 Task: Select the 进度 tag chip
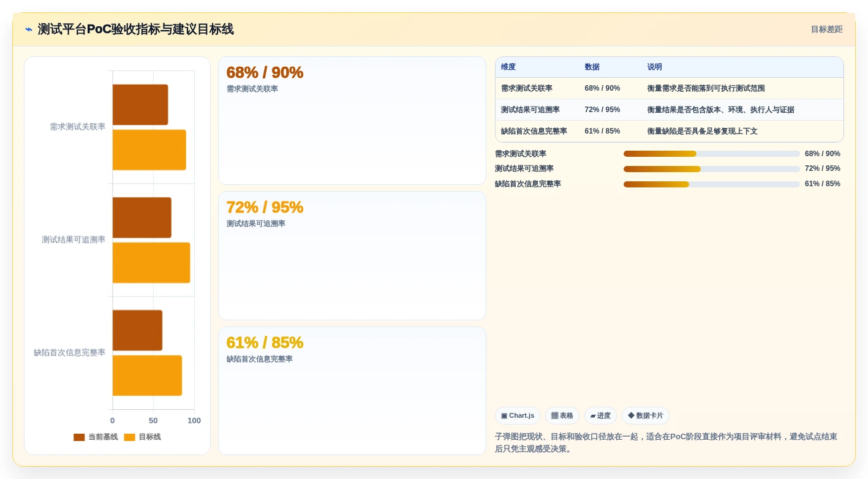600,416
